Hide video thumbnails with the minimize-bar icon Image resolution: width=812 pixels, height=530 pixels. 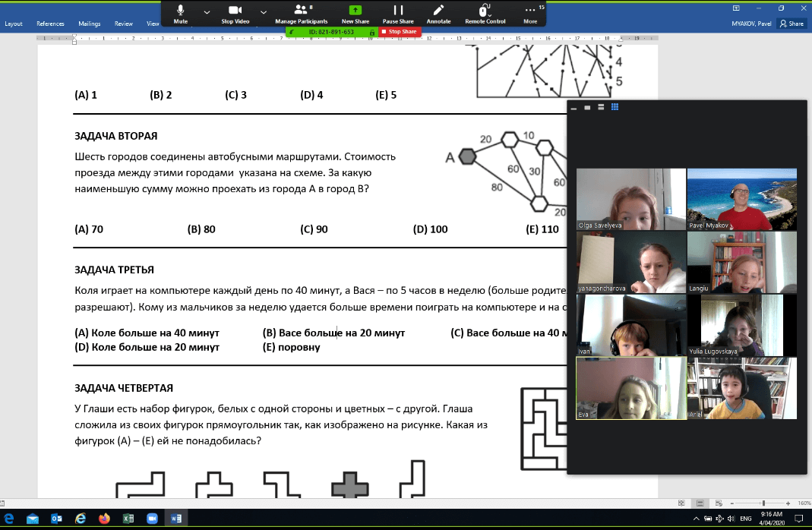(x=574, y=108)
